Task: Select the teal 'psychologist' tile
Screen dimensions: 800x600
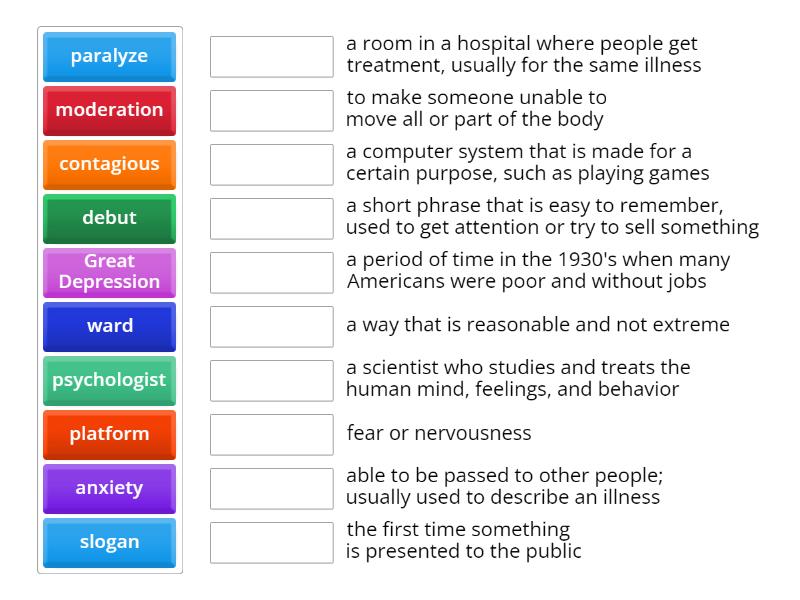Action: [109, 380]
